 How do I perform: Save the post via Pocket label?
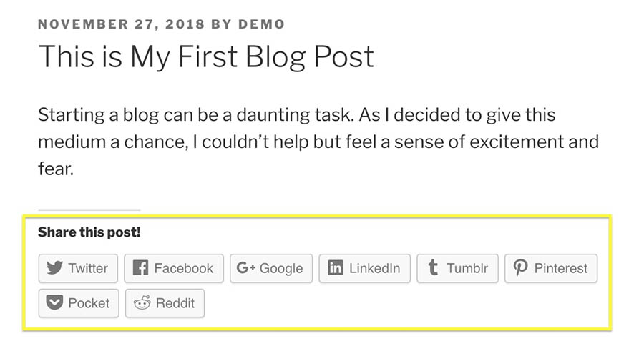tap(89, 303)
